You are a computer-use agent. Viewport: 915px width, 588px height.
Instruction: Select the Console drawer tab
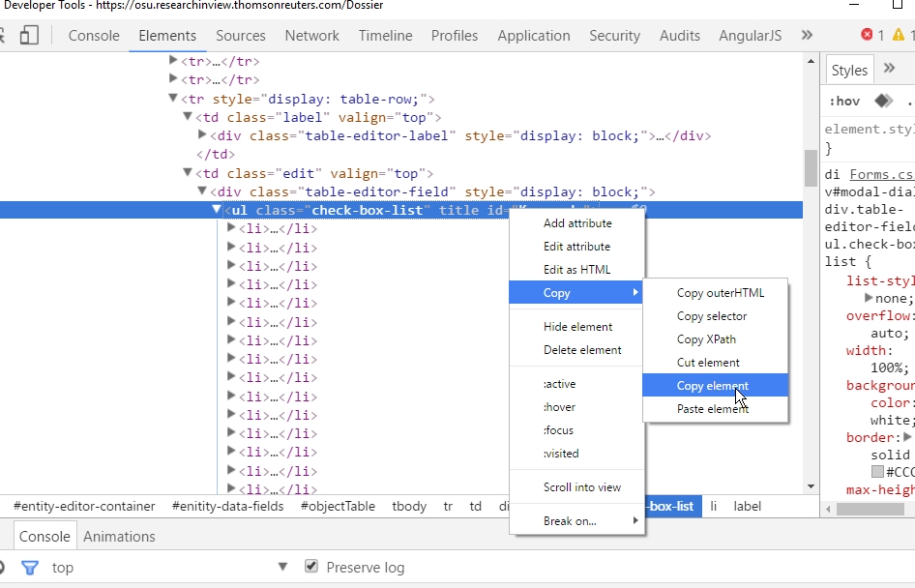(44, 536)
